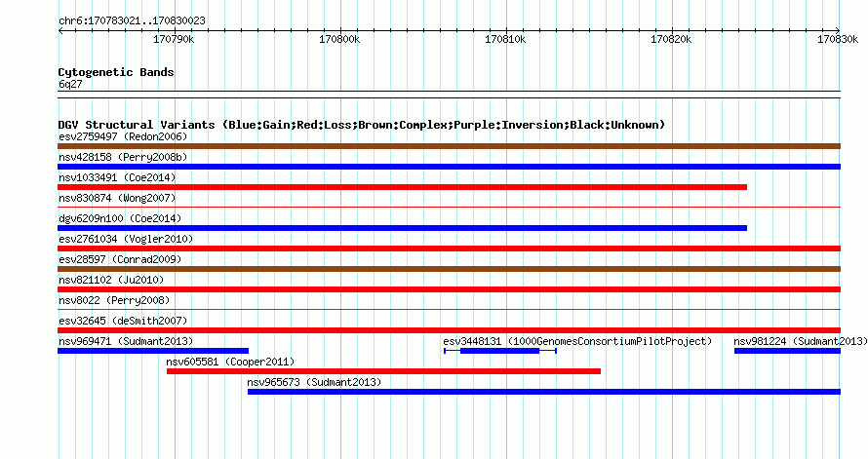The image size is (868, 459).
Task: Select the thin red nsv830874 line
Action: point(449,208)
